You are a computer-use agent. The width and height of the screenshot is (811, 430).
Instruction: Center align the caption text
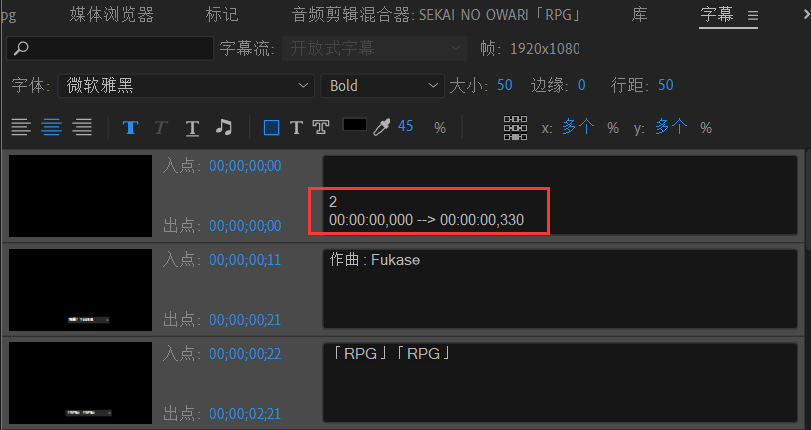(x=51, y=127)
